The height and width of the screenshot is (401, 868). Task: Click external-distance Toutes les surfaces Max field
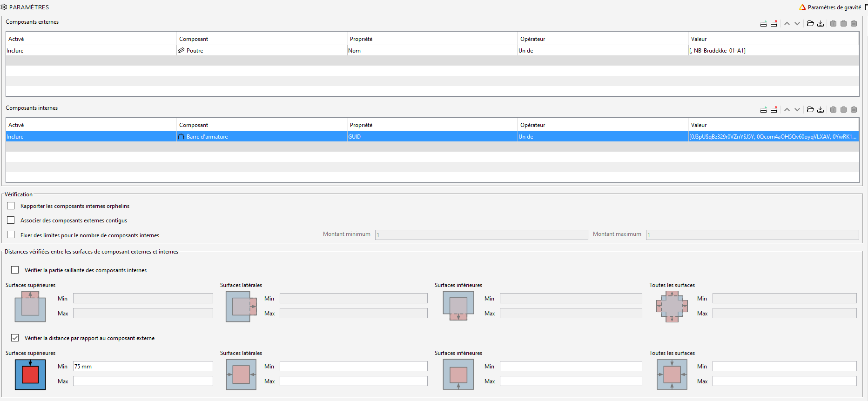pyautogui.click(x=785, y=381)
